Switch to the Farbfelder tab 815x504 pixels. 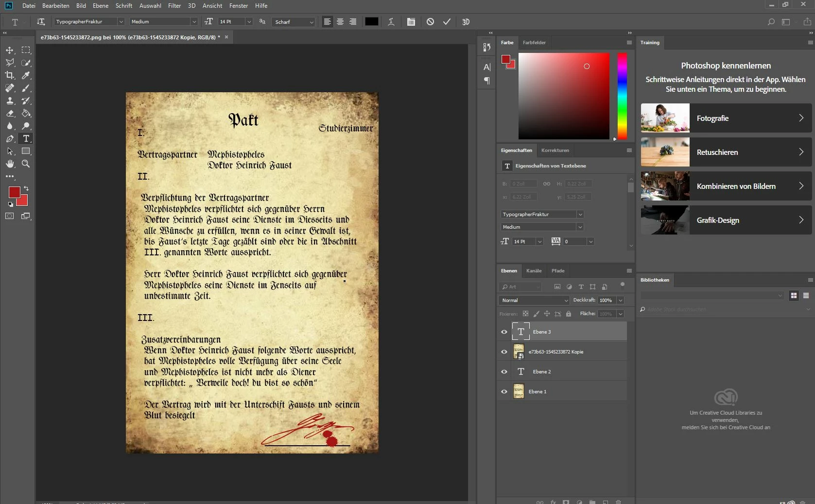(534, 43)
